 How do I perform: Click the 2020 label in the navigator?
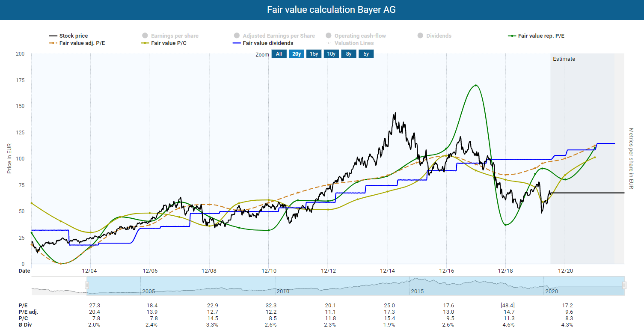coord(551,291)
